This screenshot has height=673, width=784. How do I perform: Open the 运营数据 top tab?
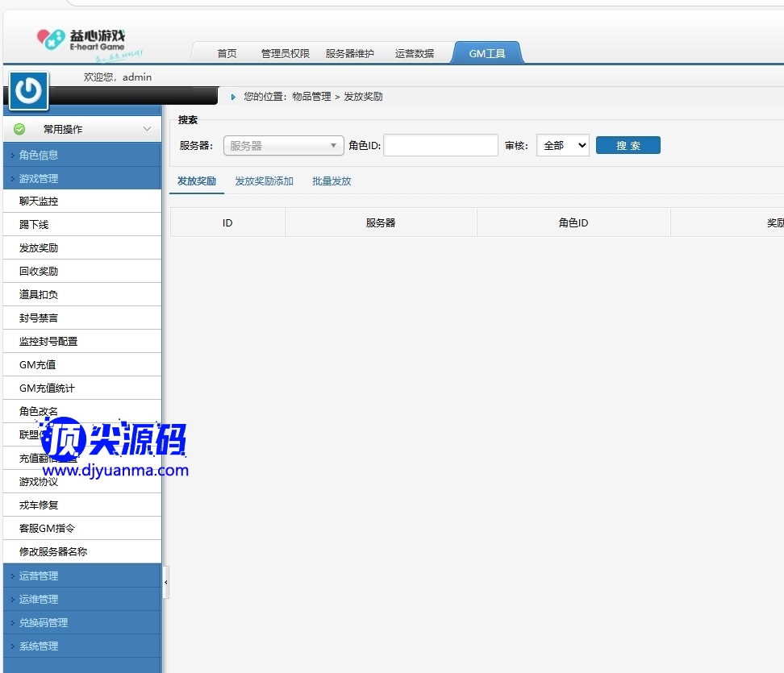click(414, 54)
